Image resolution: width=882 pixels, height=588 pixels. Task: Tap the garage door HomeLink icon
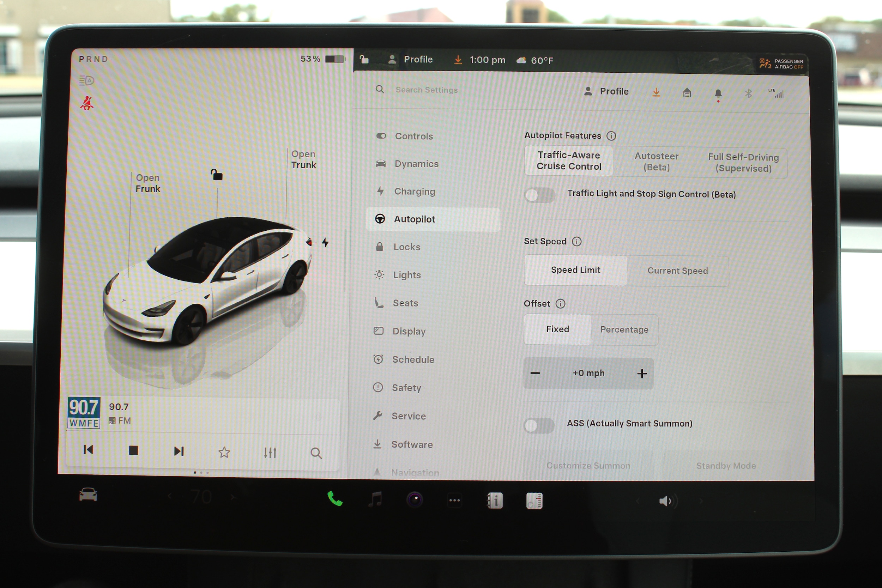point(687,93)
